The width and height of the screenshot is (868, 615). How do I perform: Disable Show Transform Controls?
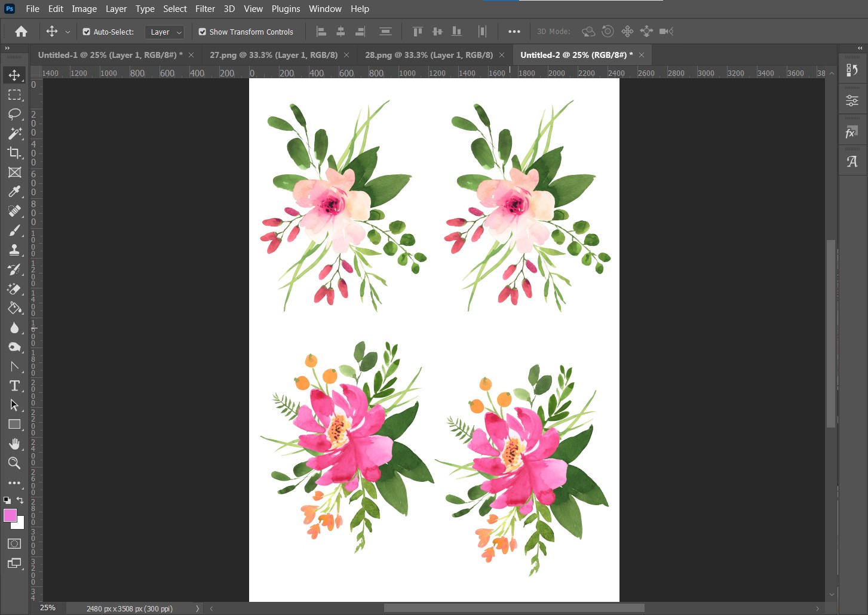point(203,31)
